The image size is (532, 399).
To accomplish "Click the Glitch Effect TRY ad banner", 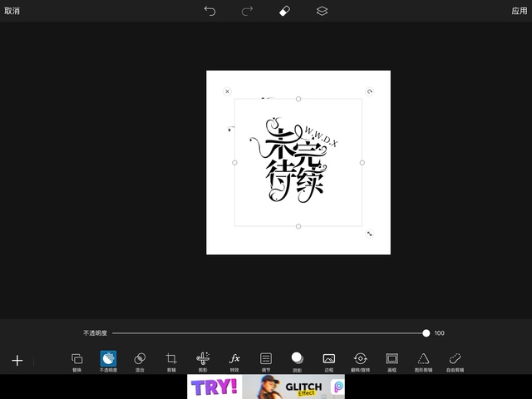I will tap(266, 387).
